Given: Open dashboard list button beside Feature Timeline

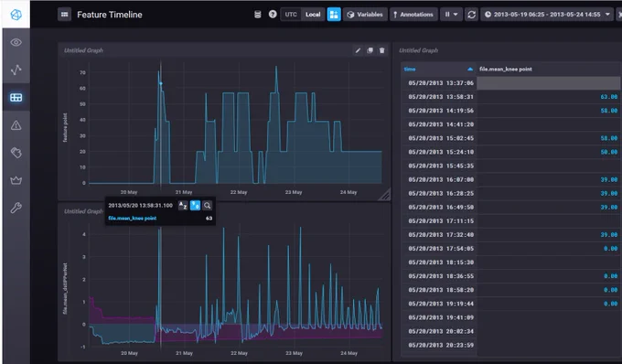Looking at the screenshot, I should point(64,15).
